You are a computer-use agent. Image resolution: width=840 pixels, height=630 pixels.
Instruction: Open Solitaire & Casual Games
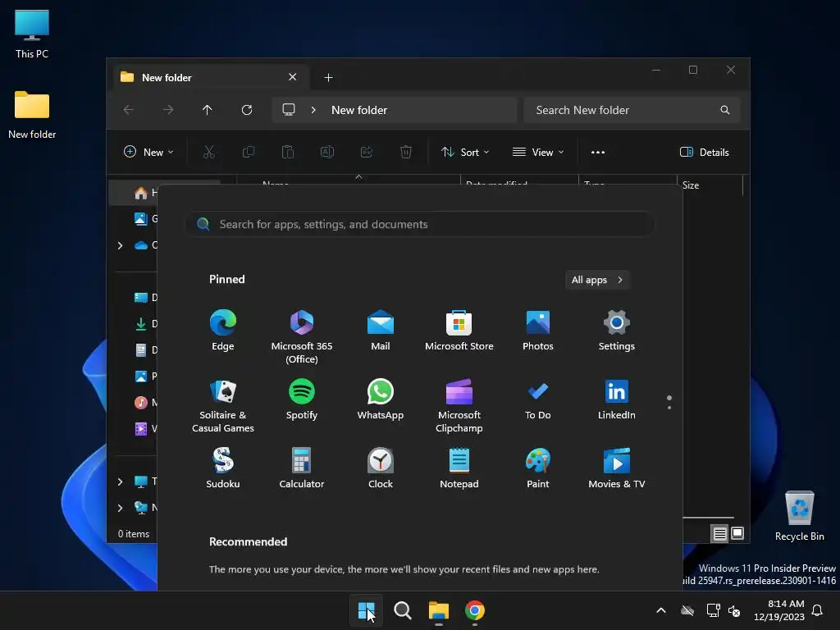coord(223,406)
